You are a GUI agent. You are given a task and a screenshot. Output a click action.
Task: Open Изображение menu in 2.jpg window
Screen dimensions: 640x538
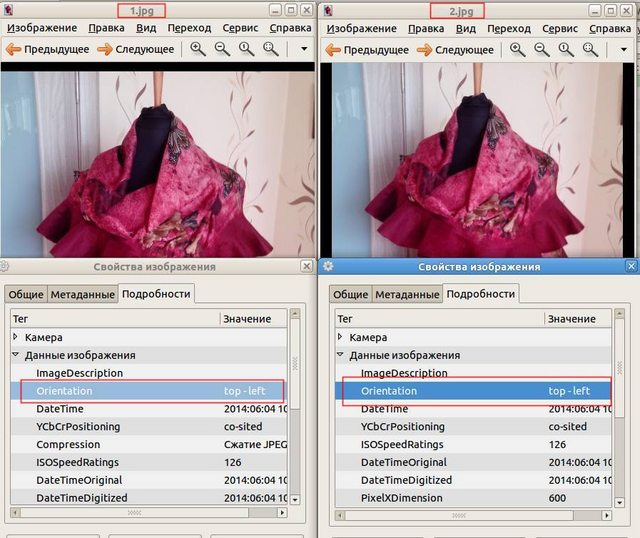click(362, 29)
